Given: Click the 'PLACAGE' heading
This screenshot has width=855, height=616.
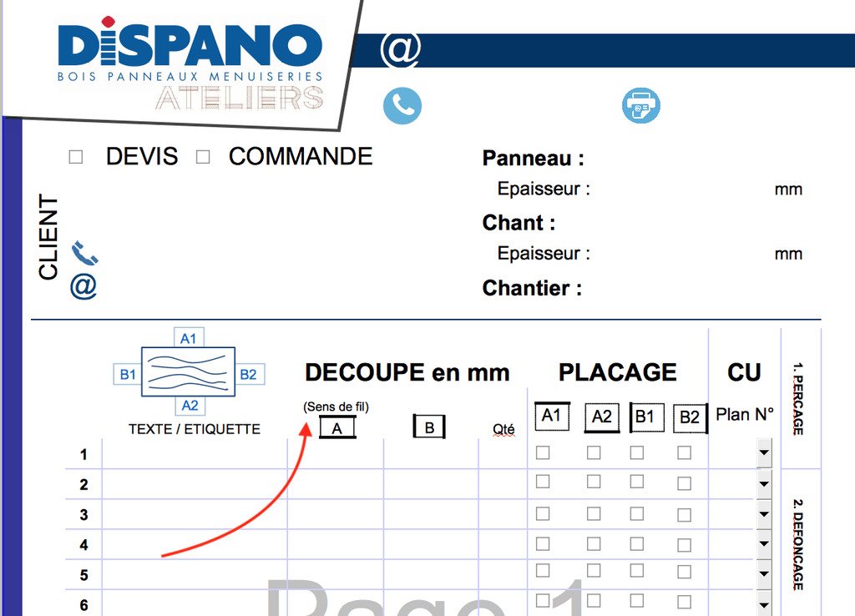Looking at the screenshot, I should click(x=617, y=373).
